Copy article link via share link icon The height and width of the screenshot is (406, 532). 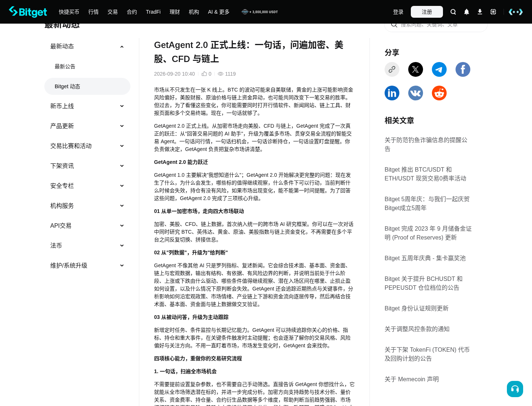point(392,69)
